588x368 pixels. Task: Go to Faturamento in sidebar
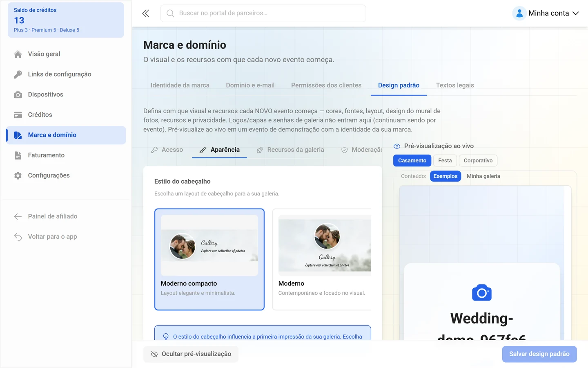point(66,155)
